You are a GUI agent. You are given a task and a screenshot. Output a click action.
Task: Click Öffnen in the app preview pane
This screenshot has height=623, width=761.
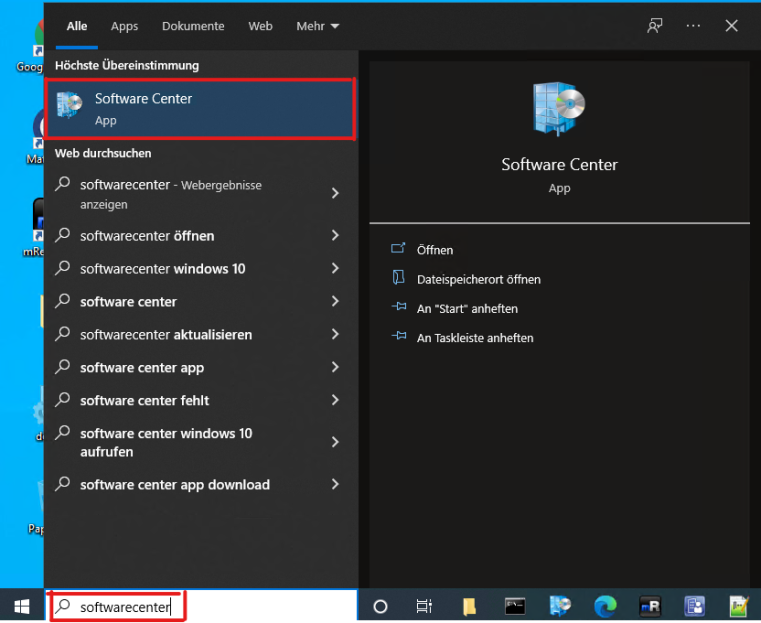click(x=434, y=250)
